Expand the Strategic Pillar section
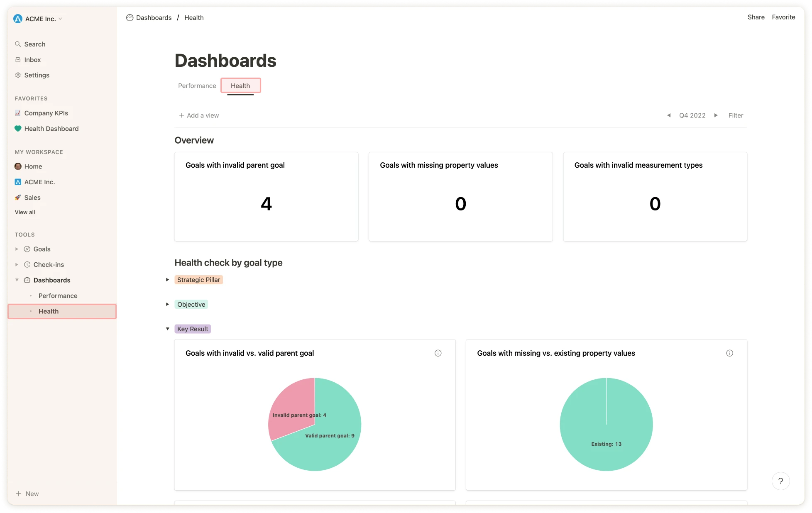Image resolution: width=812 pixels, height=513 pixels. (x=167, y=280)
